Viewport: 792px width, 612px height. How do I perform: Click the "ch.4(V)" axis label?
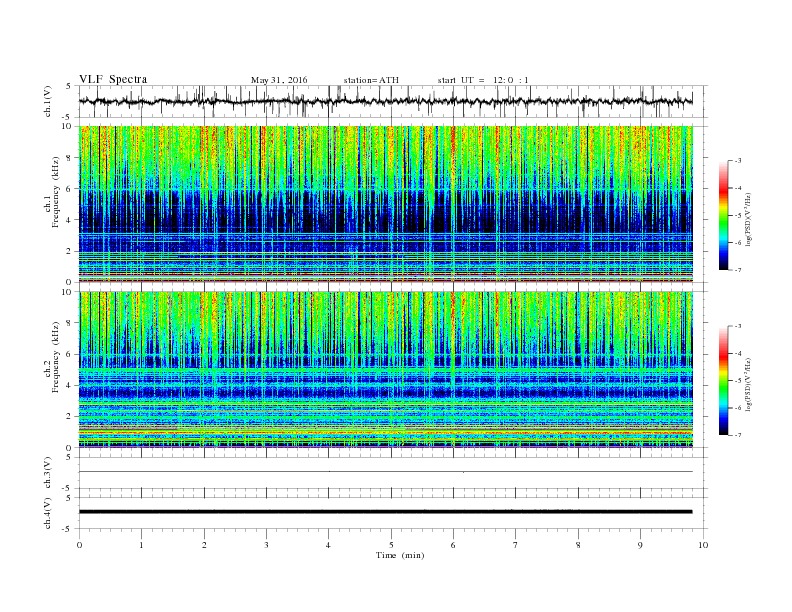tap(48, 513)
